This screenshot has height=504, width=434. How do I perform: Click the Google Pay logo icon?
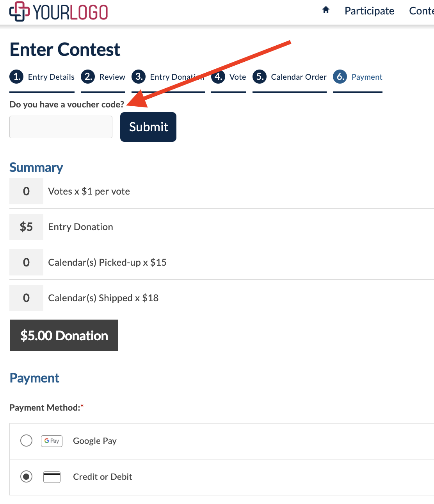pos(52,441)
